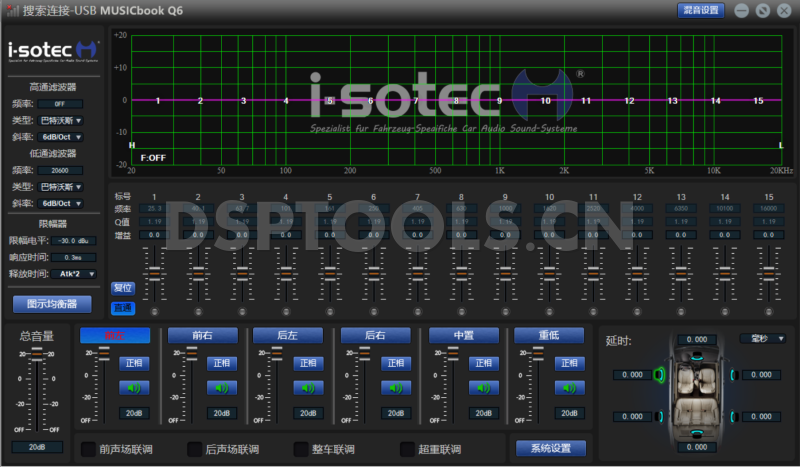The height and width of the screenshot is (467, 800).
Task: Select the rear-right speaker in car diagram
Action: 734,416
